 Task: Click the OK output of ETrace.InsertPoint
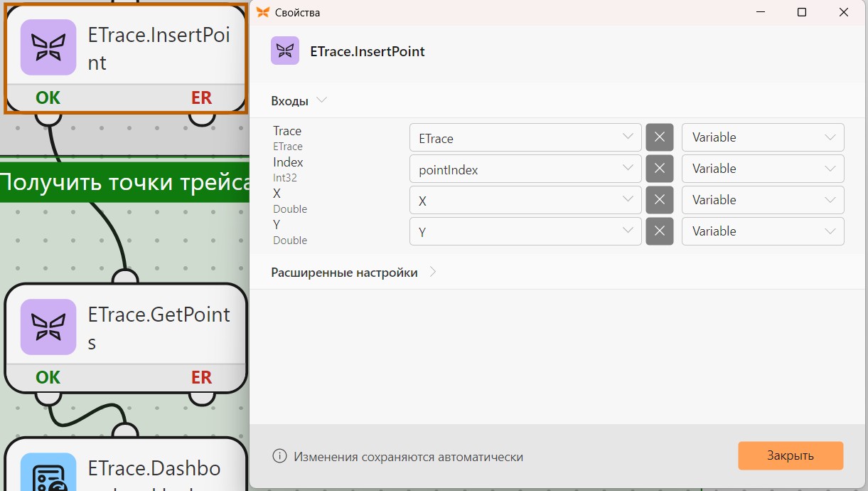click(48, 97)
